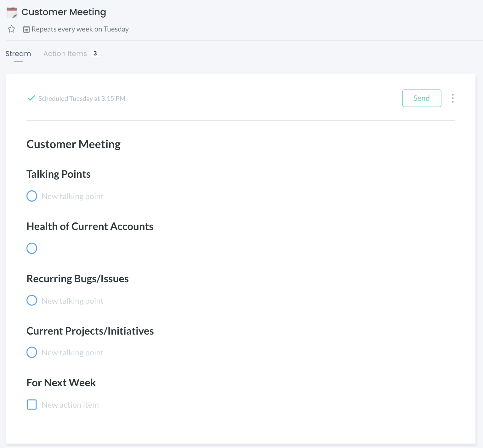This screenshot has width=483, height=448.
Task: Toggle the circle under Talking Points
Action: [x=32, y=196]
